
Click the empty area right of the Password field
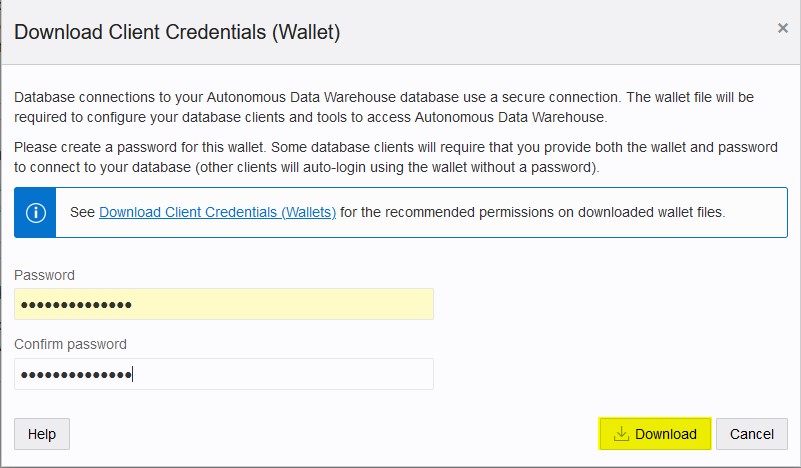(610, 304)
